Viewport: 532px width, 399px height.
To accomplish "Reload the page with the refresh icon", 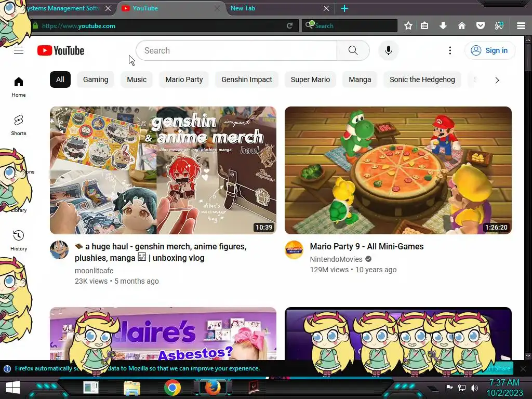I will tap(290, 26).
